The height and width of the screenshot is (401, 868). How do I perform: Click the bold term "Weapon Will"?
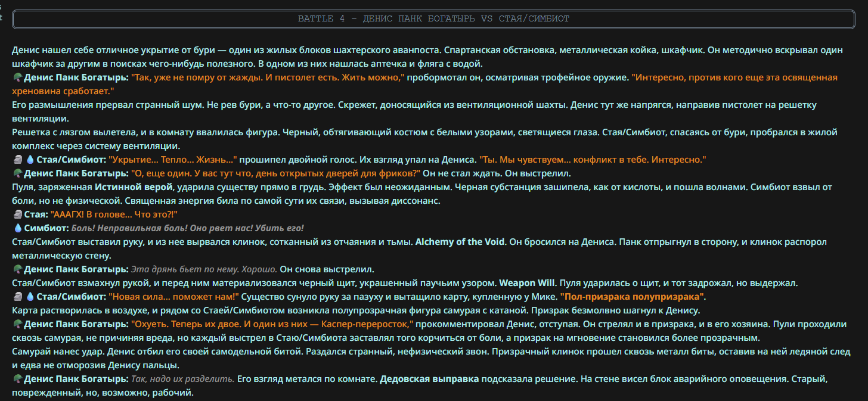[x=526, y=283]
